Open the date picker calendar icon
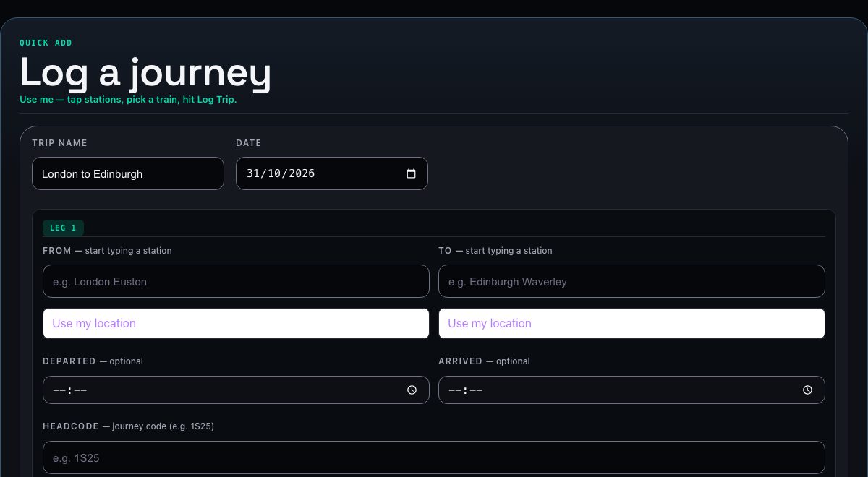Screen dimensions: 868x477 point(412,173)
